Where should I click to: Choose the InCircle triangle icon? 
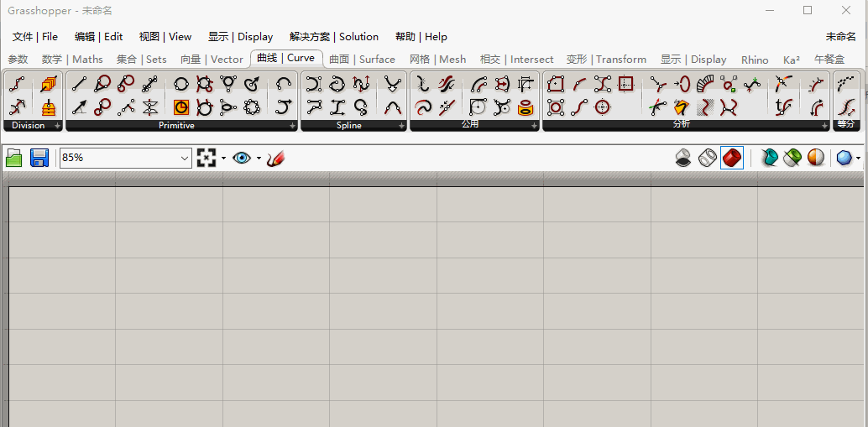[228, 84]
